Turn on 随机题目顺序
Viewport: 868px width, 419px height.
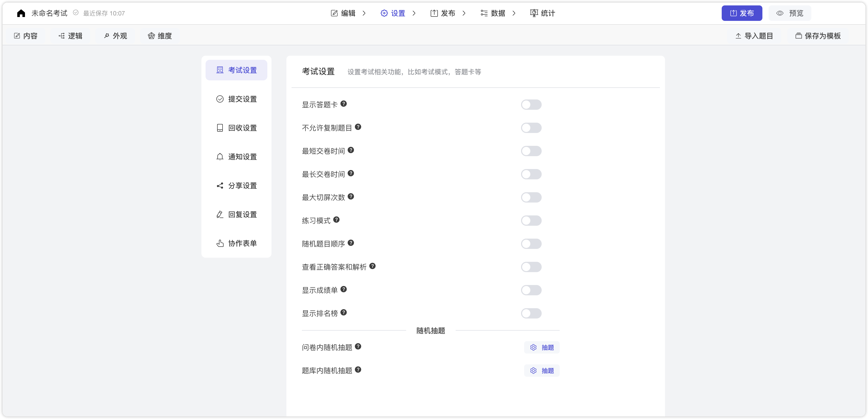coord(531,244)
